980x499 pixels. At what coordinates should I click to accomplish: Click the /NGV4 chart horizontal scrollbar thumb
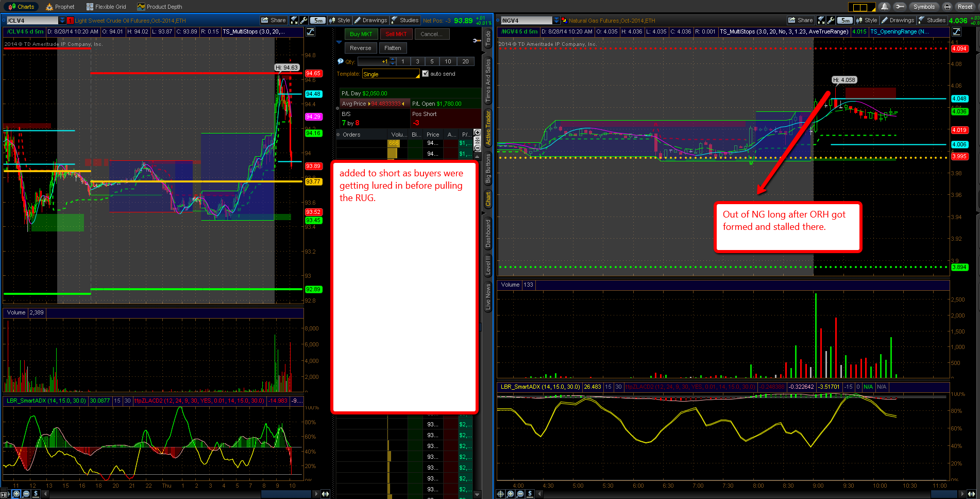pyautogui.click(x=944, y=494)
